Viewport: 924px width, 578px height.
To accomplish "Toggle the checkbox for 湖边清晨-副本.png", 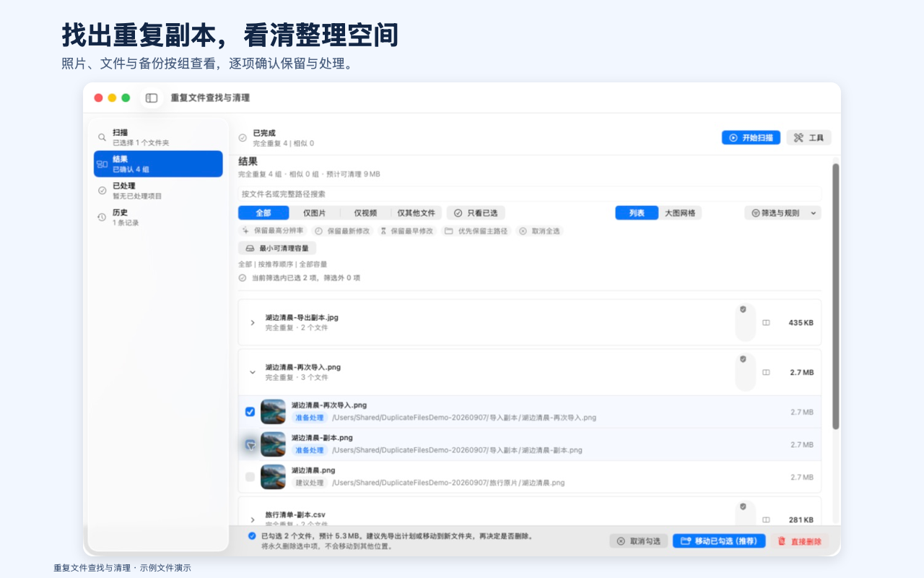I will [250, 444].
